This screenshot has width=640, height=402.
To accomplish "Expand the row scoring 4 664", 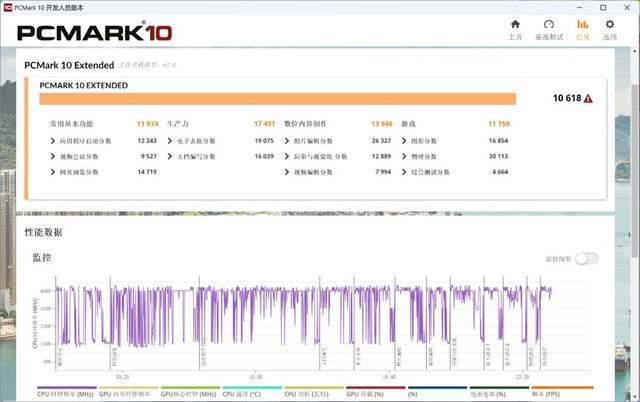I will (x=404, y=172).
